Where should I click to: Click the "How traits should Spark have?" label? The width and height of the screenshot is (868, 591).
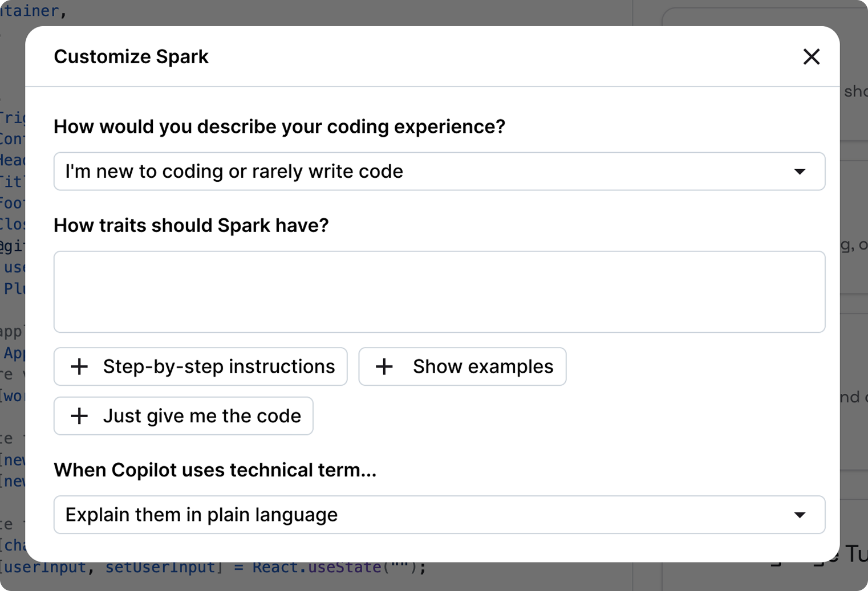point(191,225)
